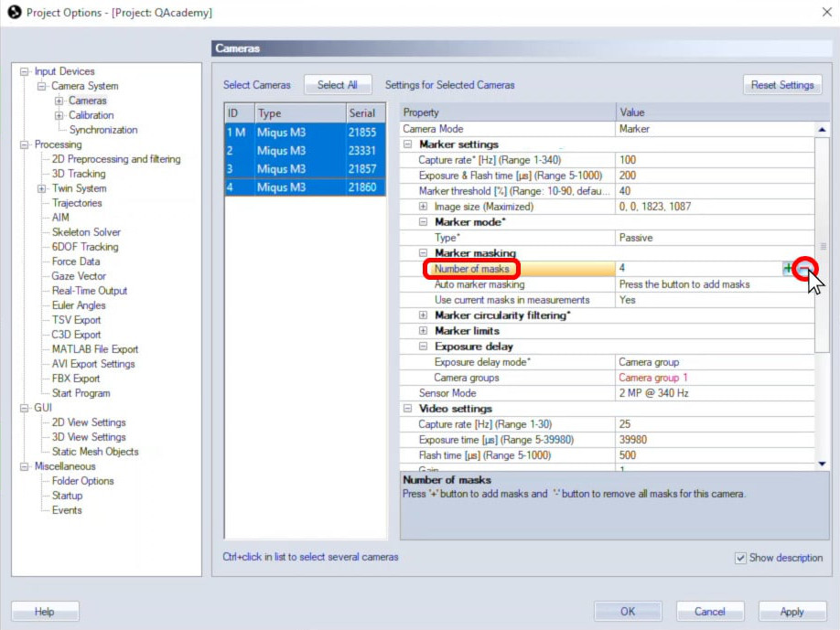Expand the Marker circularity filtering group
Viewport: 840px width, 630px height.
[x=424, y=315]
